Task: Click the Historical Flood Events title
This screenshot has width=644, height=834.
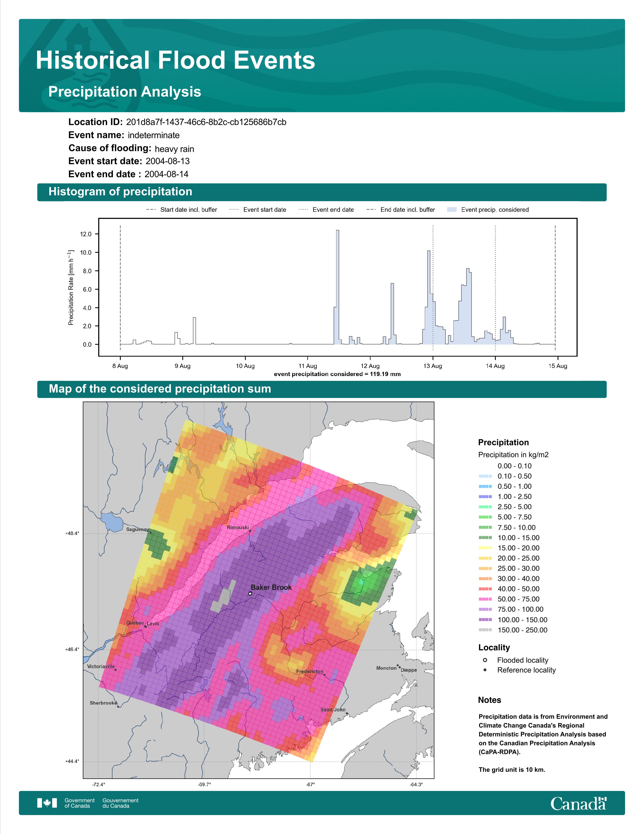Action: click(176, 60)
